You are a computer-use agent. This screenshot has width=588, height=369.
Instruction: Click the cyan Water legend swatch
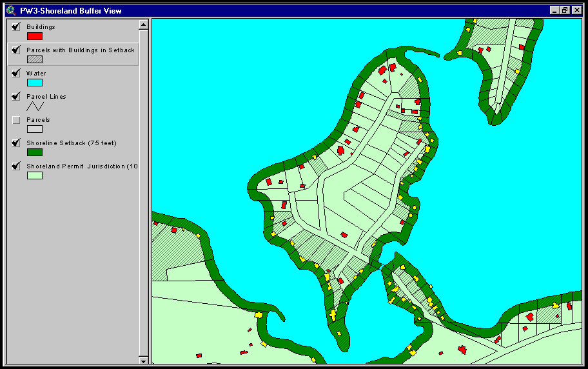35,83
